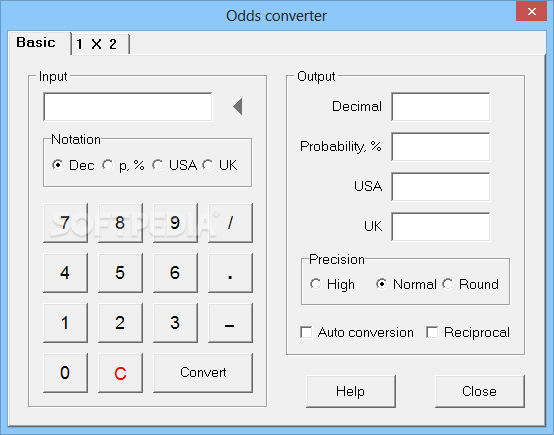Click the Decimal output field
The width and height of the screenshot is (554, 435).
441,107
